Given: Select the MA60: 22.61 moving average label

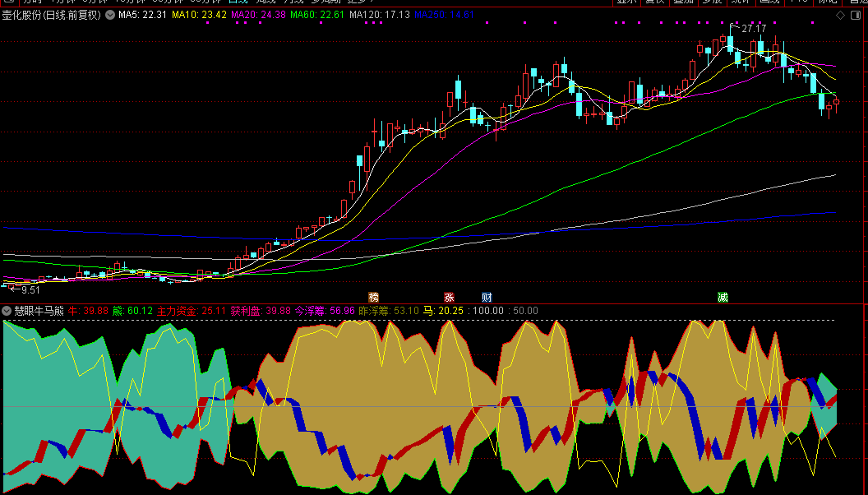Looking at the screenshot, I should coord(317,15).
